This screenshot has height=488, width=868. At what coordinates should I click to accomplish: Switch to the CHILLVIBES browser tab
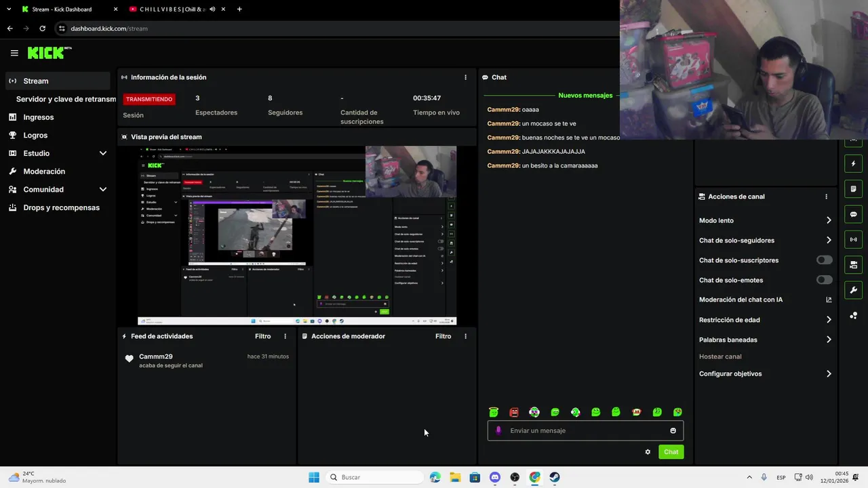(172, 9)
